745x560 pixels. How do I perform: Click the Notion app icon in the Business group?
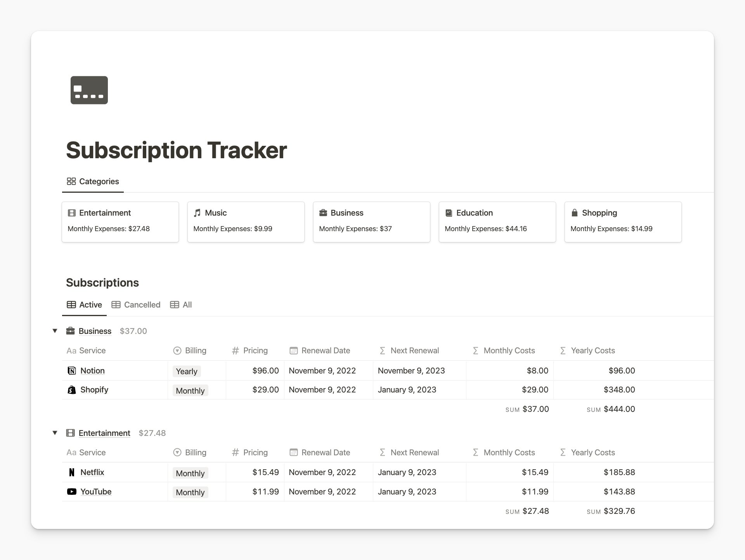pyautogui.click(x=71, y=370)
